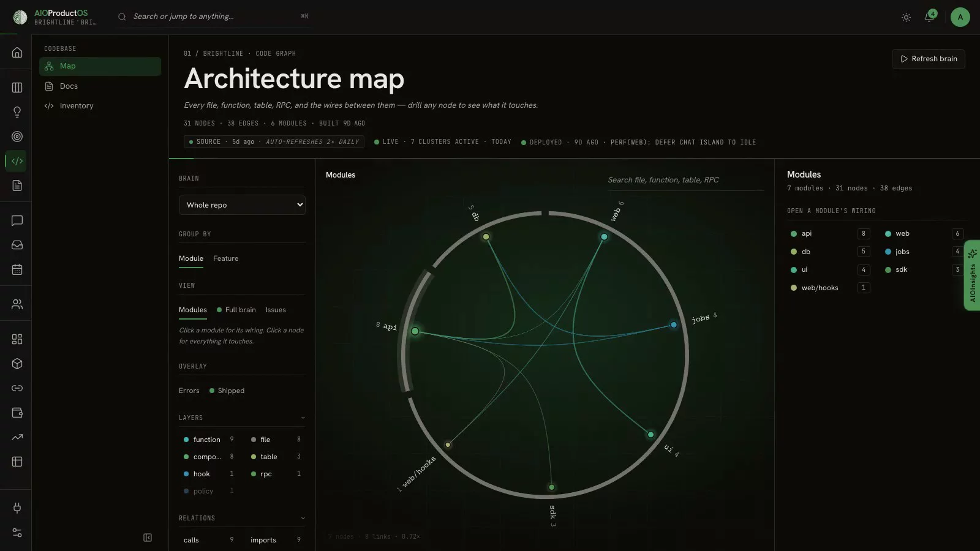
Task: Switch group by to Feature
Action: tap(225, 258)
